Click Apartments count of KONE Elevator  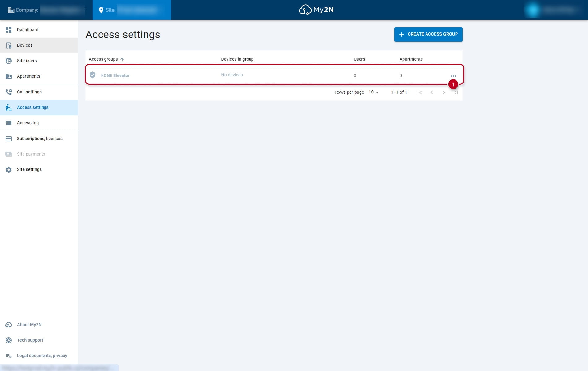click(401, 75)
